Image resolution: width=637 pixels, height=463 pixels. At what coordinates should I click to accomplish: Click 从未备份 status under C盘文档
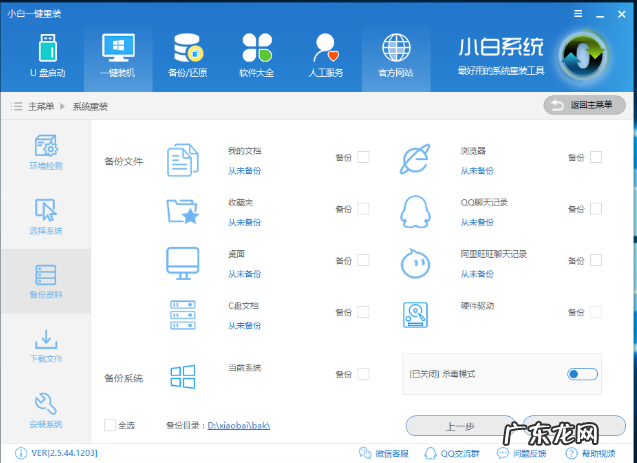(x=244, y=326)
